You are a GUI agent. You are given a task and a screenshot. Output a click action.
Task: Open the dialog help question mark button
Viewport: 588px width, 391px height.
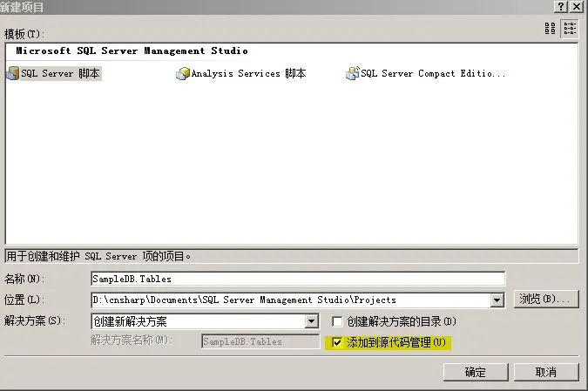561,6
